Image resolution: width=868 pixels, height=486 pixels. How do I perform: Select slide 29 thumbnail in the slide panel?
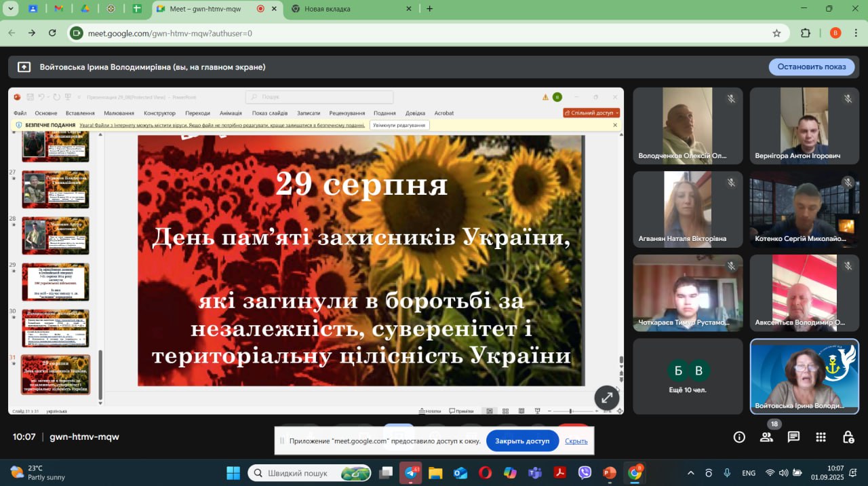(56, 282)
